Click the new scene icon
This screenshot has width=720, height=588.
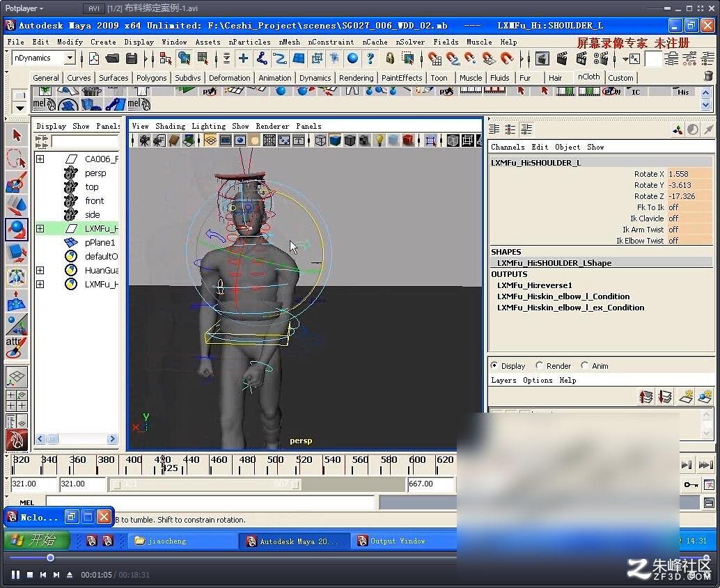tap(94, 58)
